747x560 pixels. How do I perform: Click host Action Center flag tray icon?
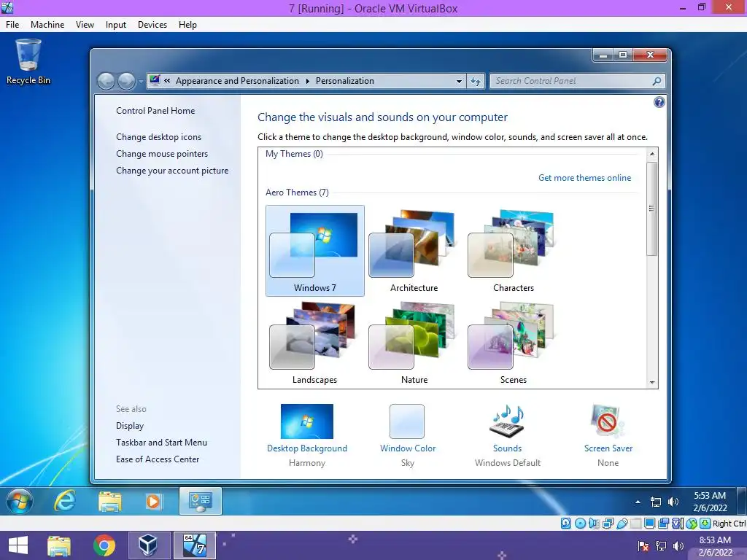[x=643, y=545]
